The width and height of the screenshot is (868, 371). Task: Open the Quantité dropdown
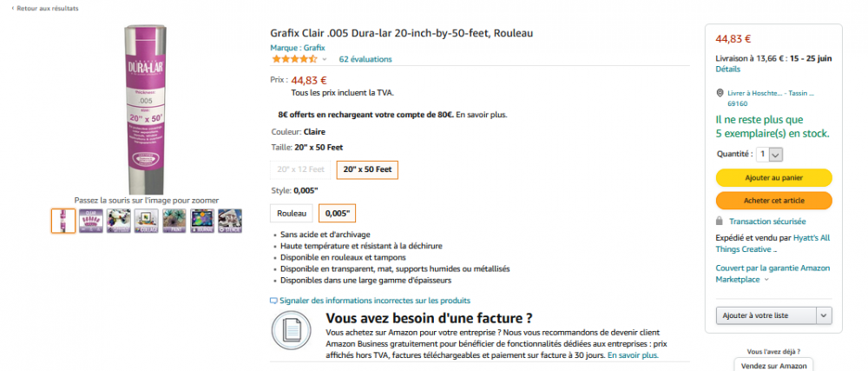pyautogui.click(x=770, y=154)
